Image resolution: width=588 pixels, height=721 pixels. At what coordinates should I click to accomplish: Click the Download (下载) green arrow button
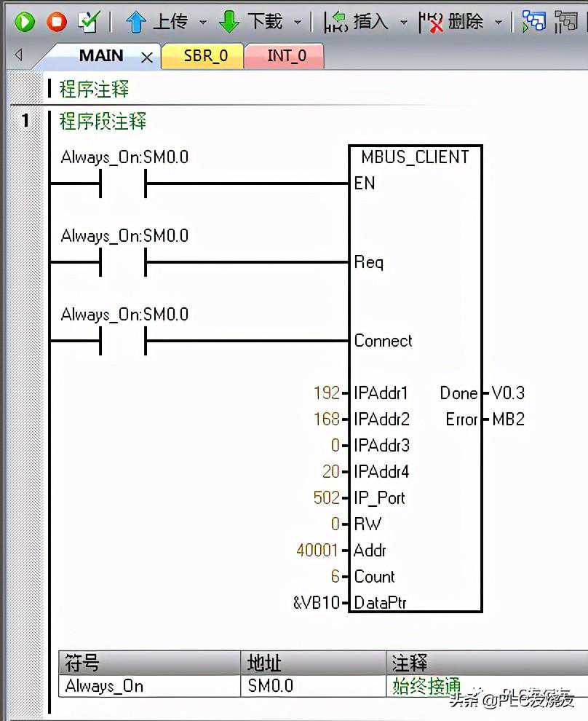point(251,22)
